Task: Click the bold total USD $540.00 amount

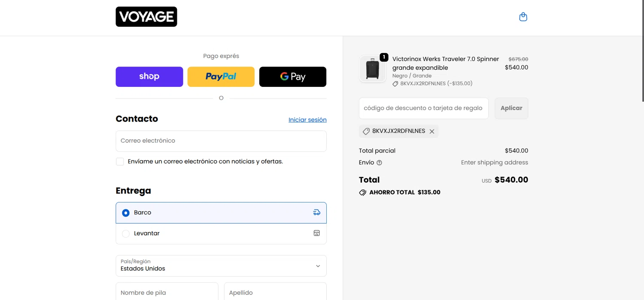Action: pyautogui.click(x=511, y=180)
